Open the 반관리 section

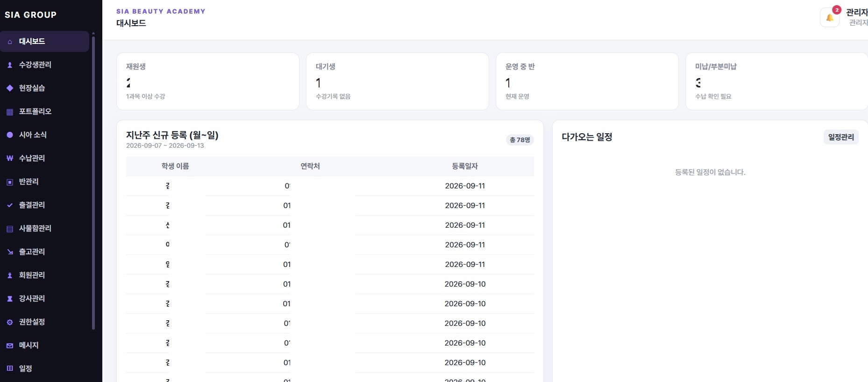click(x=44, y=181)
